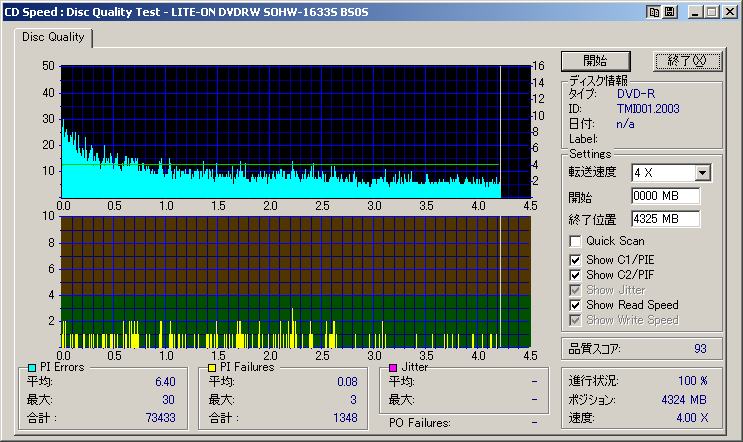Click the save (floppy disk) icon in title bar
The image size is (743, 442).
[x=670, y=12]
